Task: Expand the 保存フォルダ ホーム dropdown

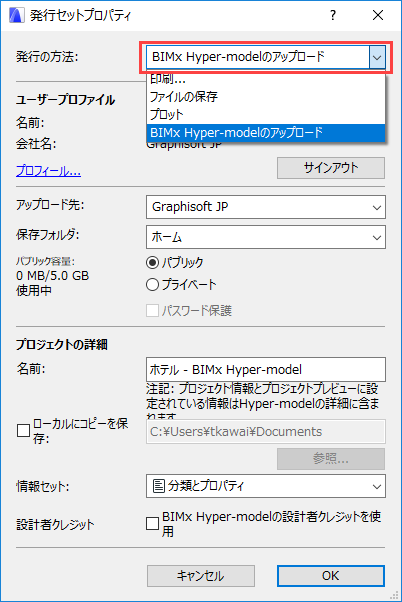Action: click(266, 237)
